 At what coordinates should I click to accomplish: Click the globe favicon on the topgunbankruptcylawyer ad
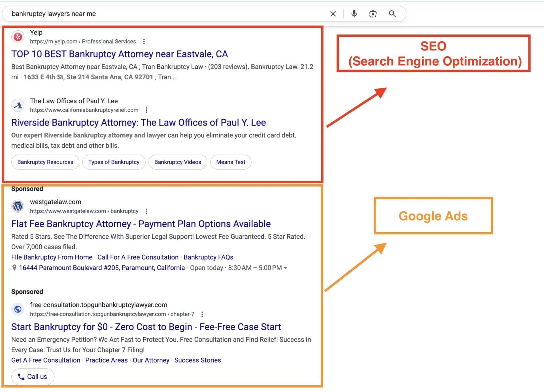click(x=18, y=309)
